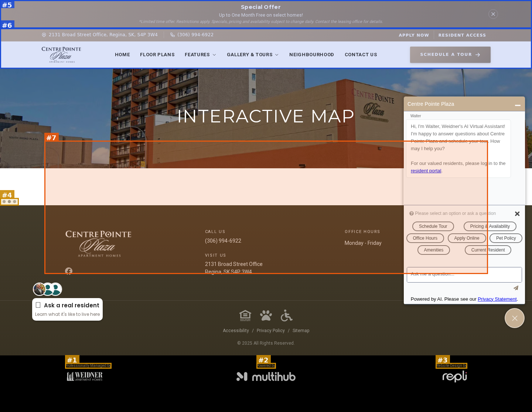Image resolution: width=532 pixels, height=412 pixels.
Task: Expand the Features dropdown menu
Action: (200, 55)
